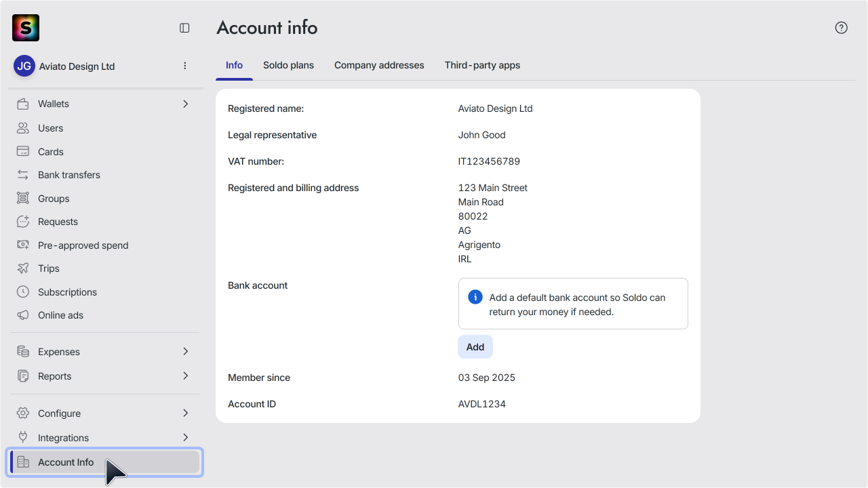This screenshot has height=488, width=868.
Task: Expand the Configure submenu chevron
Action: point(185,413)
